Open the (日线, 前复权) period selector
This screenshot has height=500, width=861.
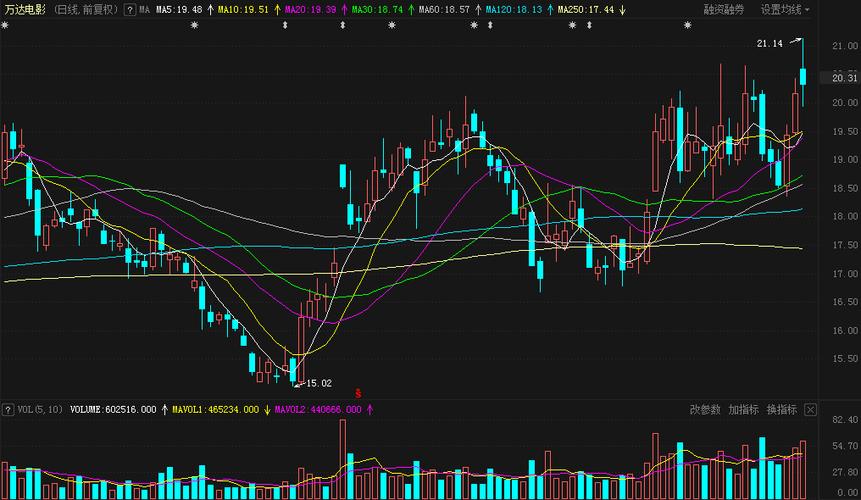click(x=86, y=9)
